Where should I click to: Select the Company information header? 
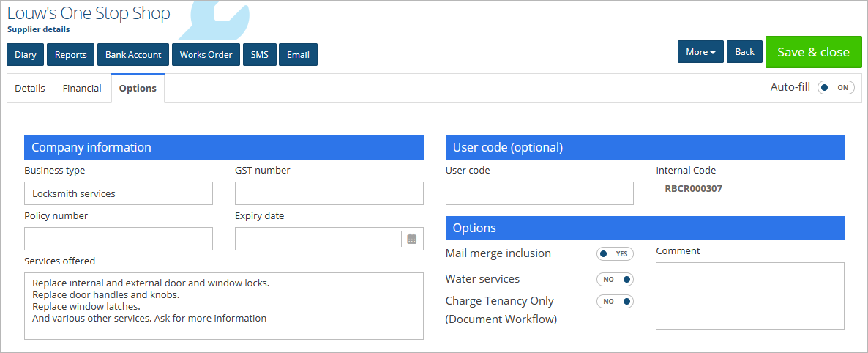point(224,147)
